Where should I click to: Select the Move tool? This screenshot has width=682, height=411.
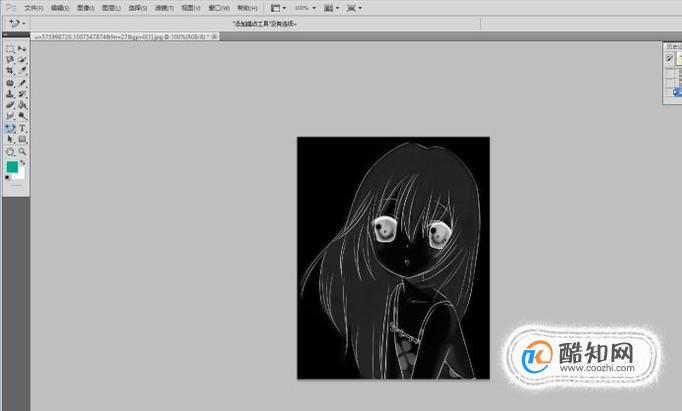[x=22, y=49]
